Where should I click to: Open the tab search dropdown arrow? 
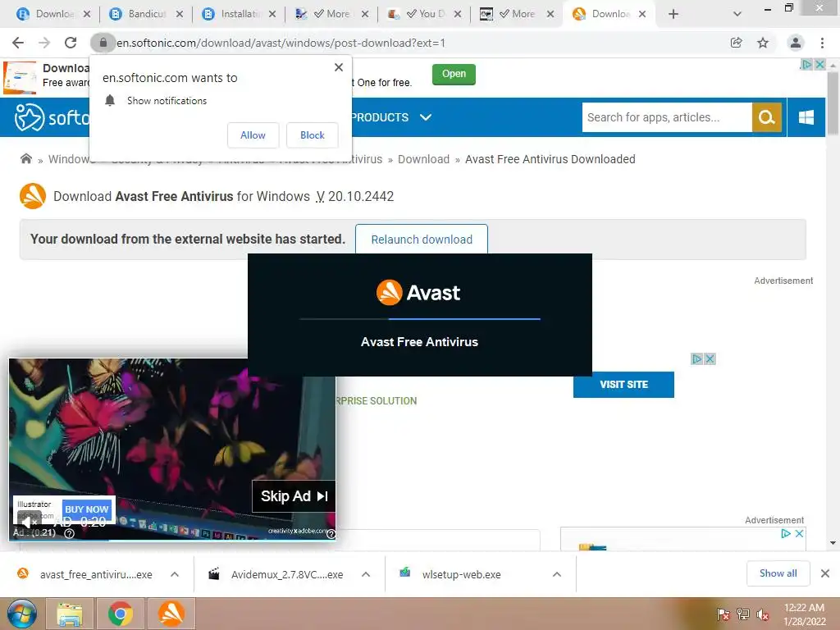pos(737,14)
